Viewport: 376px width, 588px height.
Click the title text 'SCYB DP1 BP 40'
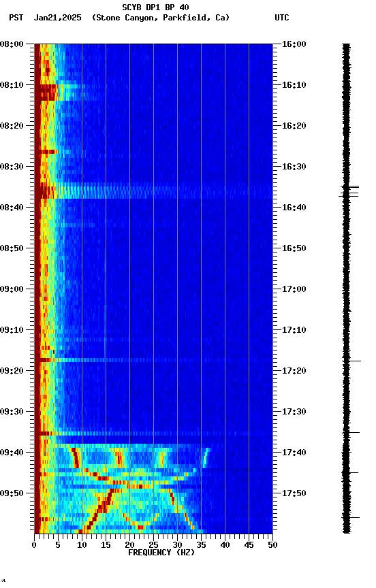[x=155, y=7]
